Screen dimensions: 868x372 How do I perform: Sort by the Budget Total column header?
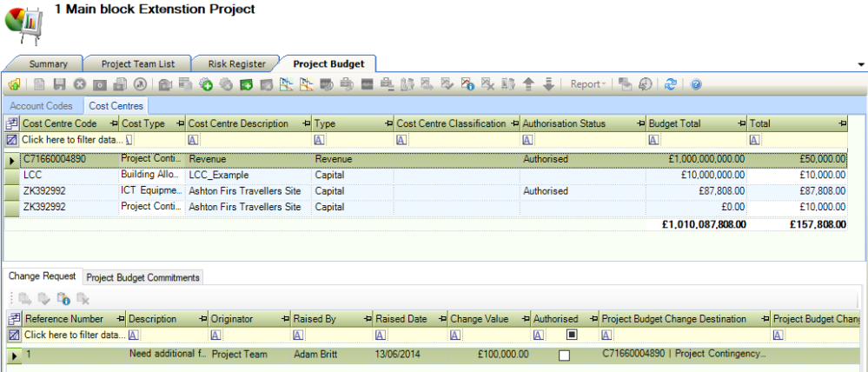pyautogui.click(x=691, y=123)
